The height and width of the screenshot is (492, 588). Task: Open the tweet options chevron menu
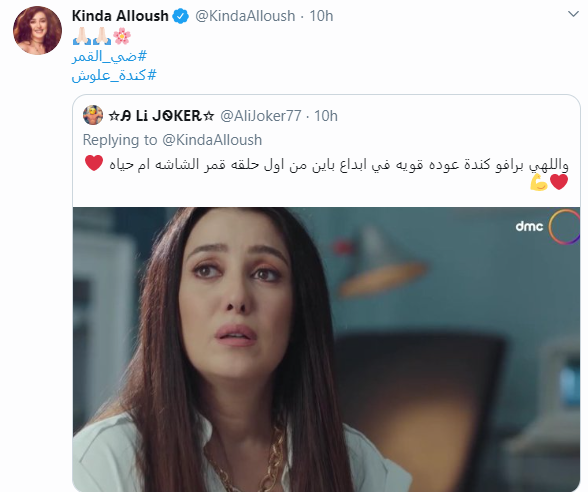573,15
